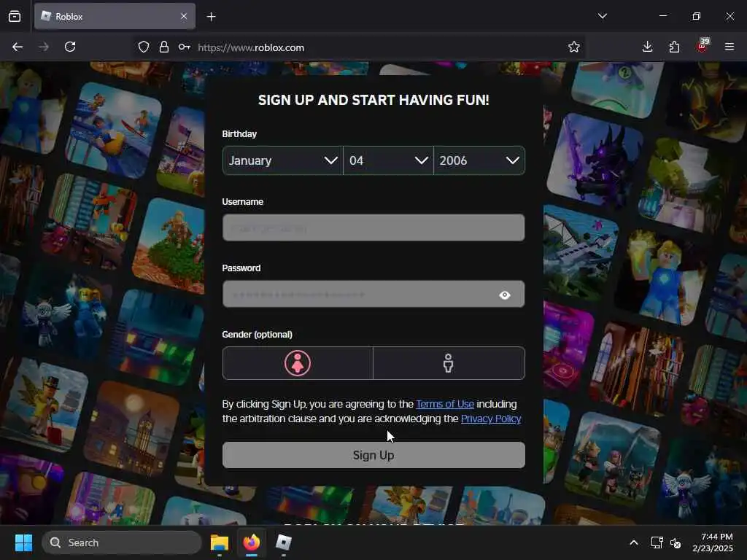This screenshot has width=747, height=560.
Task: Open the Windows Start menu
Action: (23, 542)
